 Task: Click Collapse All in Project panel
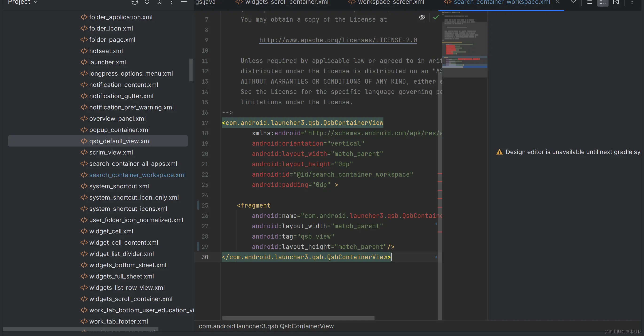click(159, 2)
